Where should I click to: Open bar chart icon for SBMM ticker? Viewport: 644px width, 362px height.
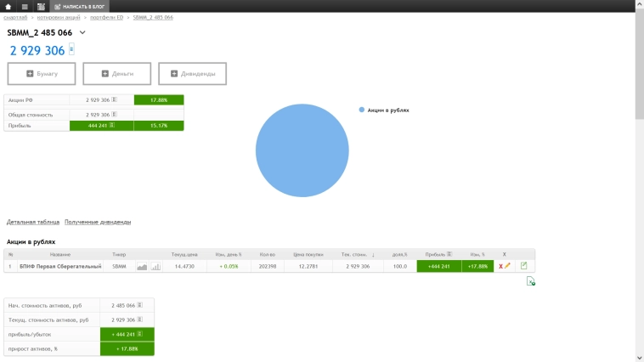(x=155, y=267)
